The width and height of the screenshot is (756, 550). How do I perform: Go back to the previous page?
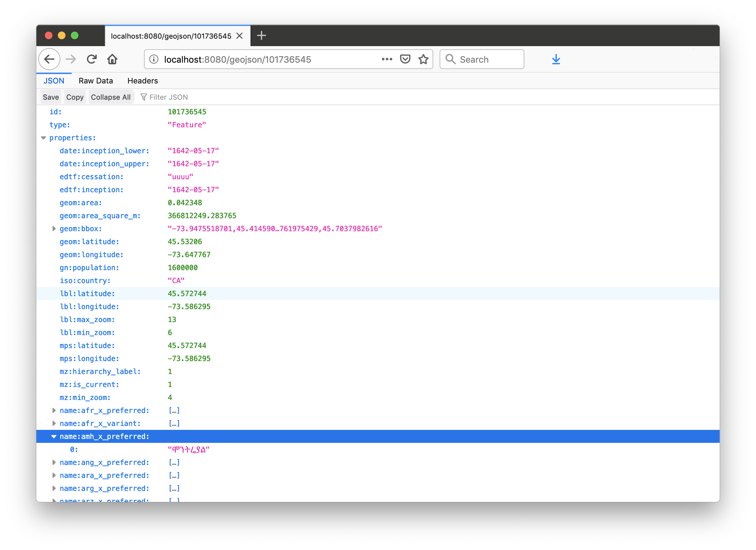tap(49, 59)
